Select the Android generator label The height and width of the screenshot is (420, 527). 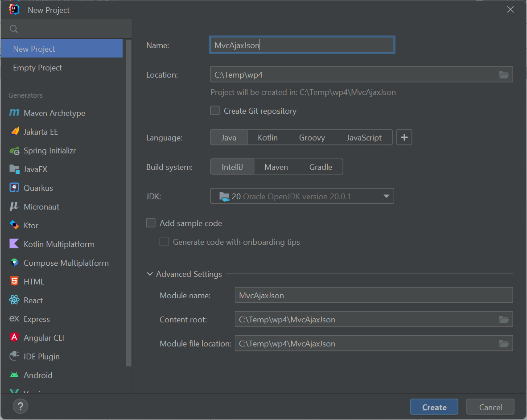pyautogui.click(x=38, y=375)
